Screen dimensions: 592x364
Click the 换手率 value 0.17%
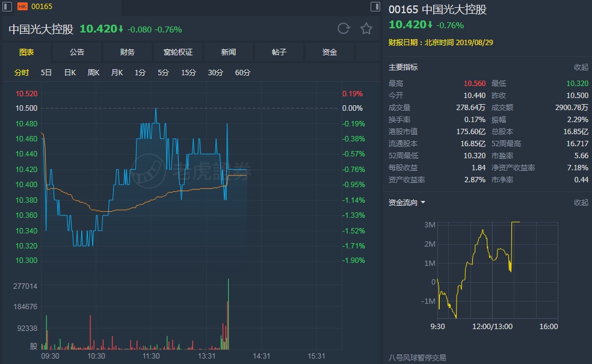pos(475,120)
